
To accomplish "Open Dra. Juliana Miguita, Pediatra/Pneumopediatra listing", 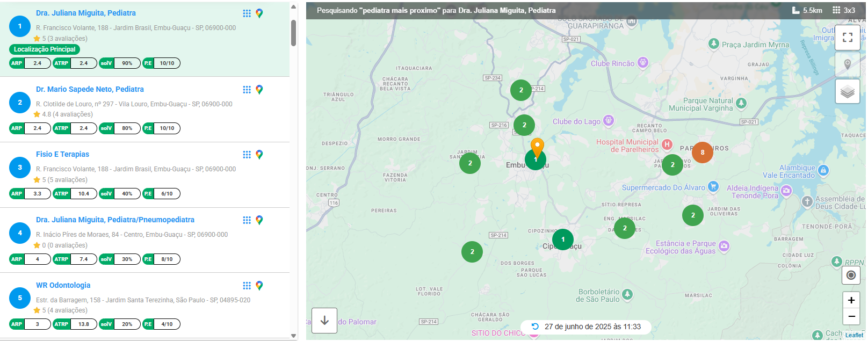I will pyautogui.click(x=115, y=220).
